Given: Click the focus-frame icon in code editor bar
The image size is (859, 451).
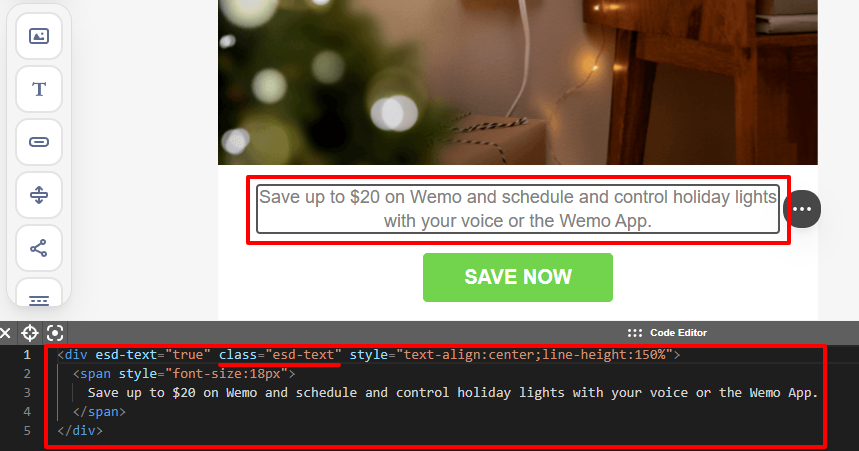Looking at the screenshot, I should 55,333.
